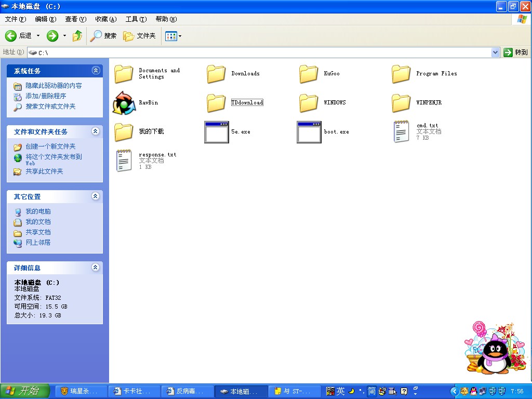Image resolution: width=532 pixels, height=399 pixels.
Task: Click Share this folder (共享此文件夹) link
Action: pos(45,171)
